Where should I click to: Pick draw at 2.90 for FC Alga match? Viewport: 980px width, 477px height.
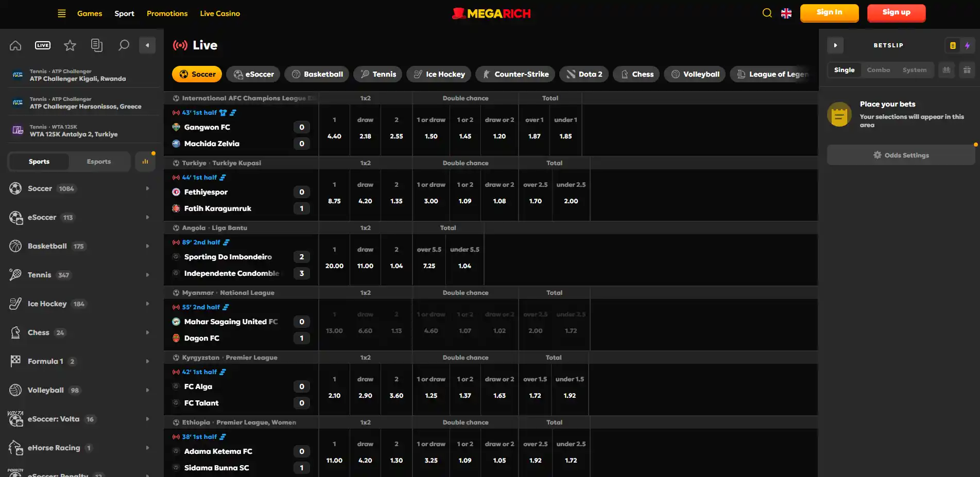tap(365, 388)
